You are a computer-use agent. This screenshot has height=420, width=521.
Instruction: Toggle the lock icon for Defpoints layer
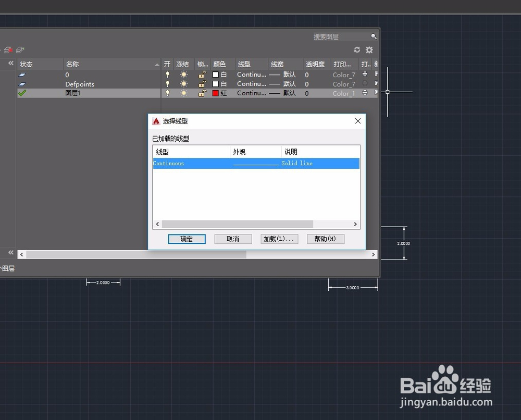click(x=202, y=84)
